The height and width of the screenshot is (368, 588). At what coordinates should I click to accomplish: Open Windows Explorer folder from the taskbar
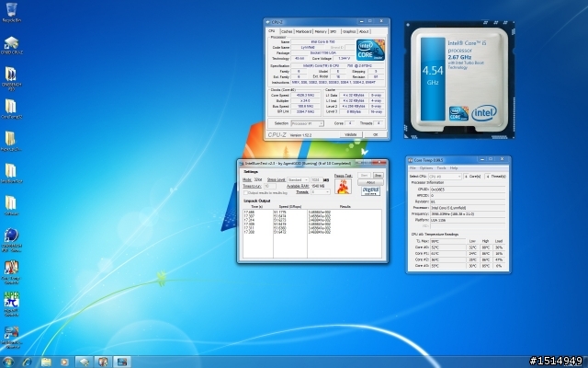click(46, 362)
